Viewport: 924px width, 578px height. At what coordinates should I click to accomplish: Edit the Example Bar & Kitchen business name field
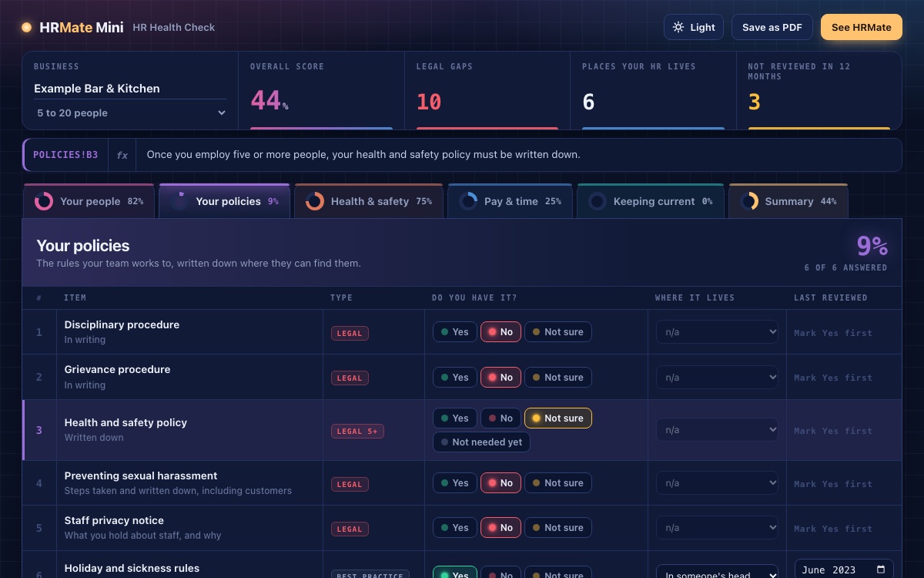click(130, 89)
